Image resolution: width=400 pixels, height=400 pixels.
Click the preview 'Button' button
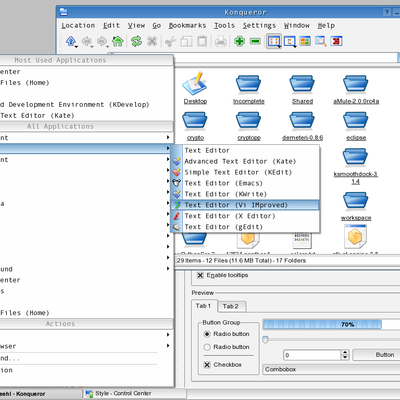click(x=377, y=355)
